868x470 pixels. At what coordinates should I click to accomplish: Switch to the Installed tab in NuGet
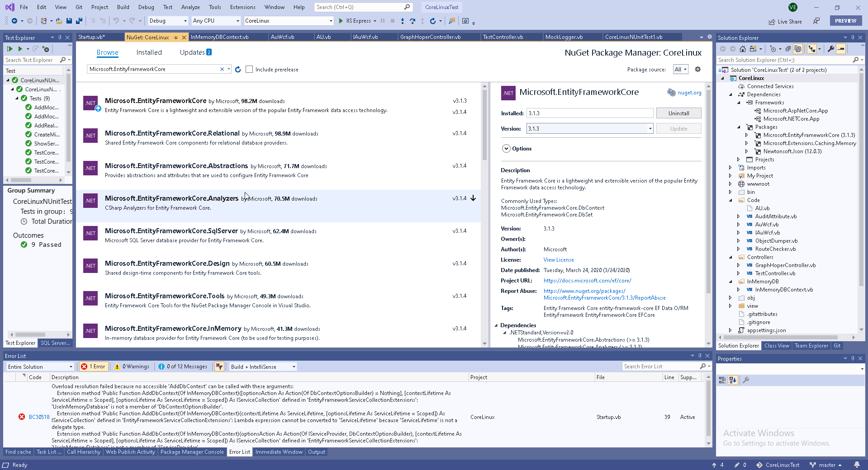pos(149,52)
